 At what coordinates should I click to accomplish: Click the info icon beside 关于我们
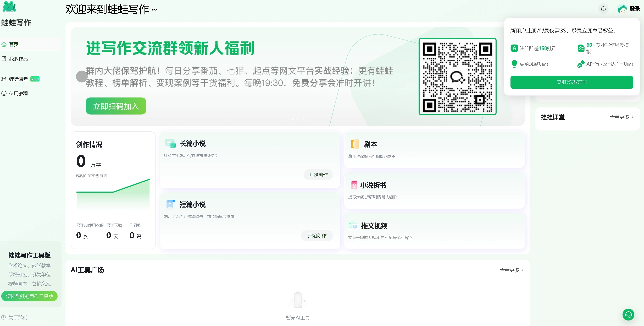coord(3,317)
